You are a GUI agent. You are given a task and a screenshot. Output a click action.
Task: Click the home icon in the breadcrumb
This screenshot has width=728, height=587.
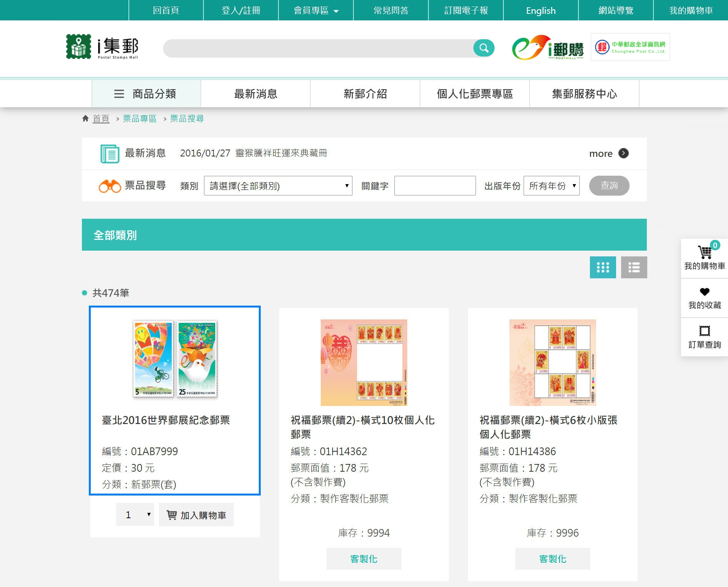(x=85, y=118)
